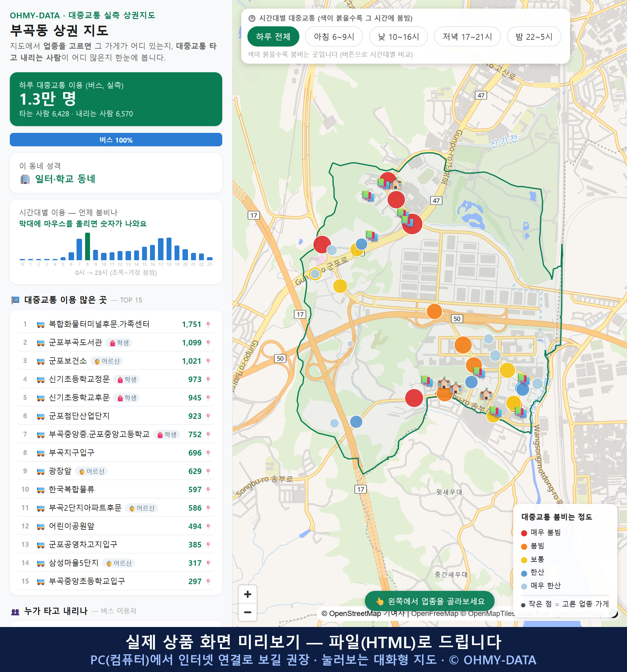Select the 부곡지구입구 stop name

pos(72,452)
